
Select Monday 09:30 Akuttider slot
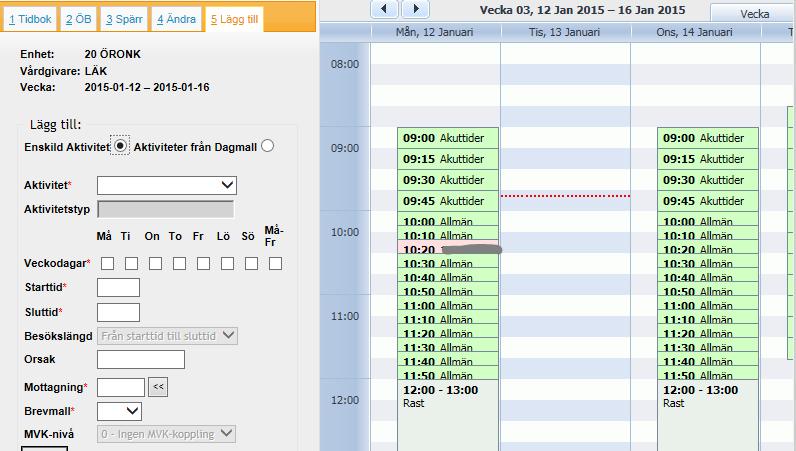tap(448, 180)
